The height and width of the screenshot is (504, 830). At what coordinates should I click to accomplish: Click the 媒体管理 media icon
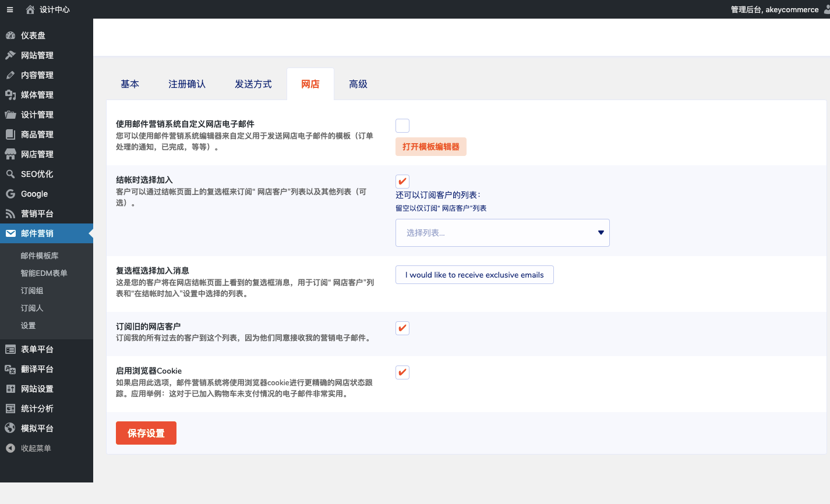pyautogui.click(x=10, y=95)
